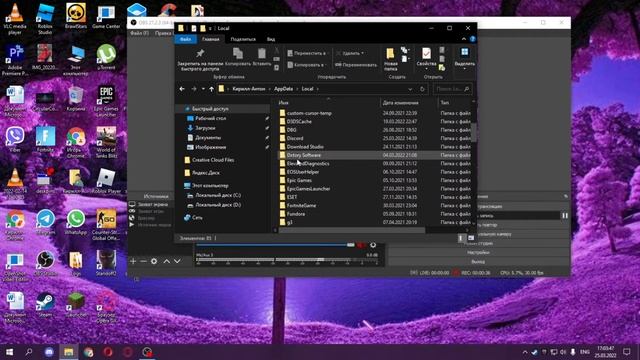Click the Explorer horizontal scrollbar
The height and width of the screenshot is (360, 640).
(x=351, y=230)
